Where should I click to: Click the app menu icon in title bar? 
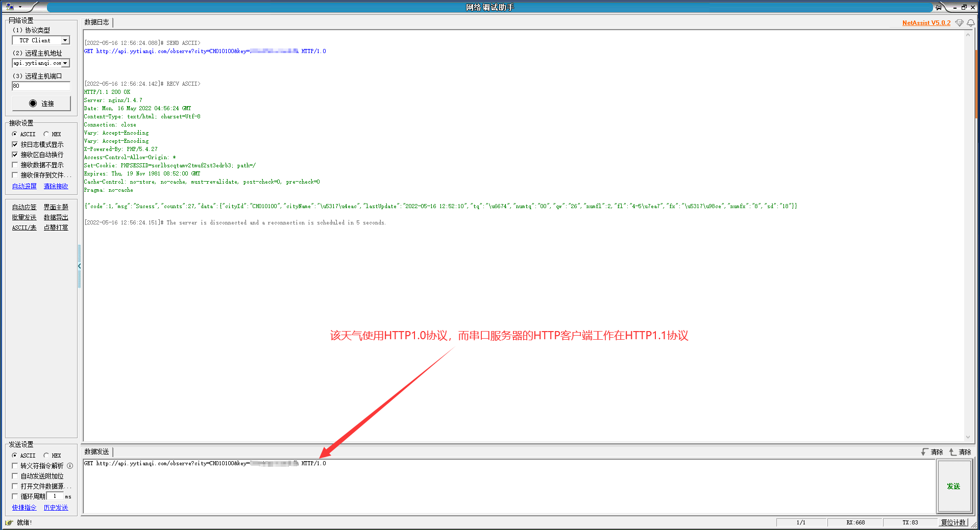coord(10,7)
